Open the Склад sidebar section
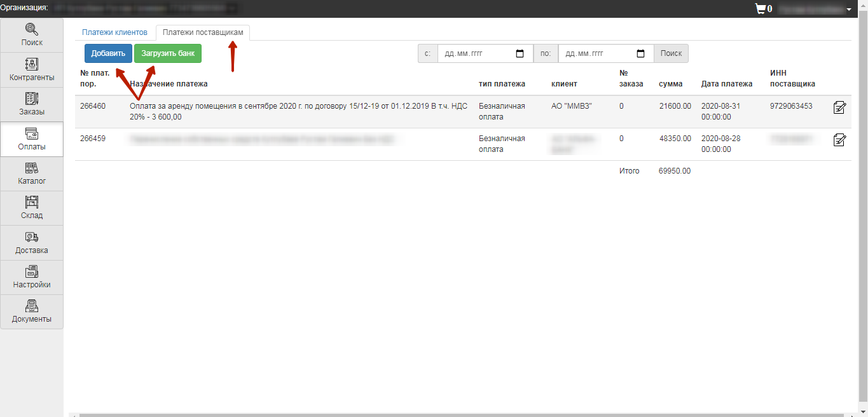868x417 pixels. (32, 208)
